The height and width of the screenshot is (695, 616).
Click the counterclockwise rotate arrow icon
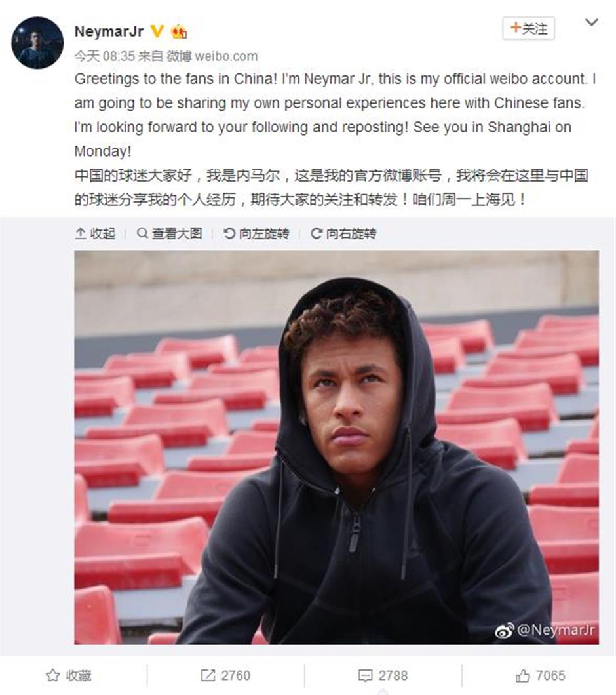(229, 233)
